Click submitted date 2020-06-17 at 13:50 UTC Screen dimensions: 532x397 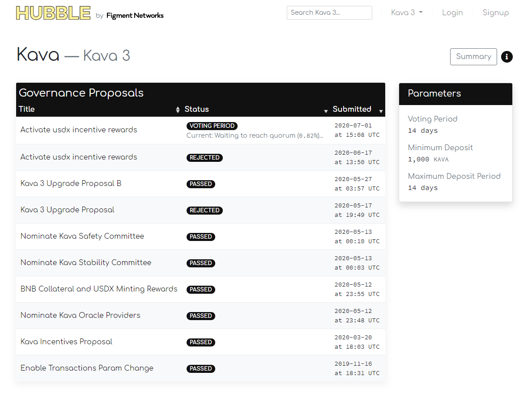(357, 158)
